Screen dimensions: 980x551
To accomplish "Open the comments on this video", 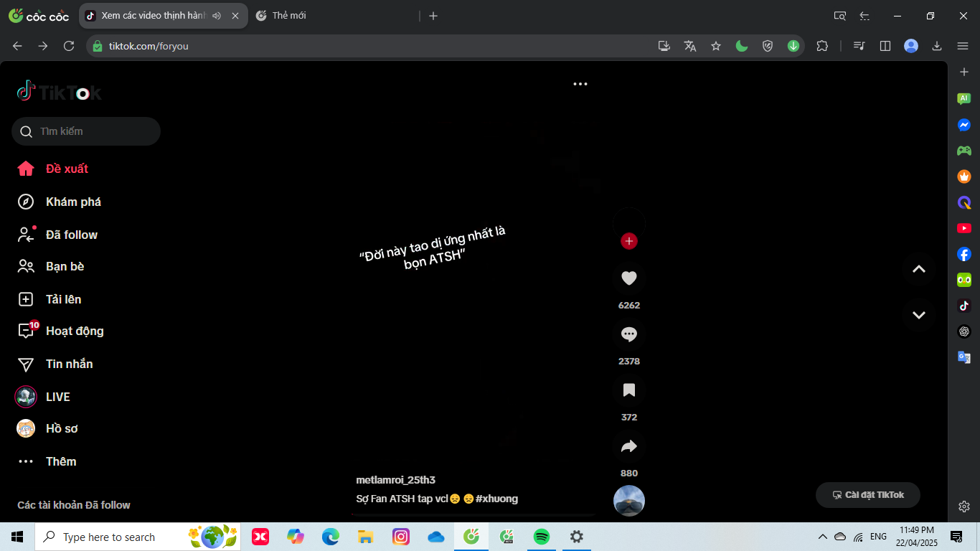I will 629,334.
